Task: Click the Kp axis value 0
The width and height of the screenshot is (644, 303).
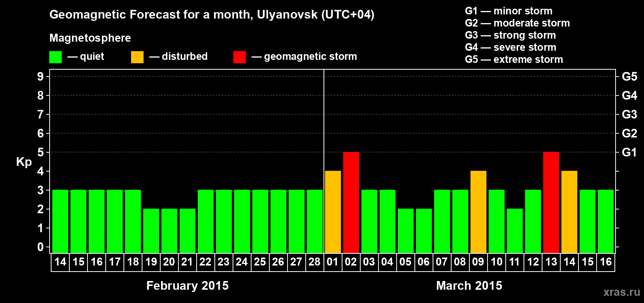Action: click(41, 247)
